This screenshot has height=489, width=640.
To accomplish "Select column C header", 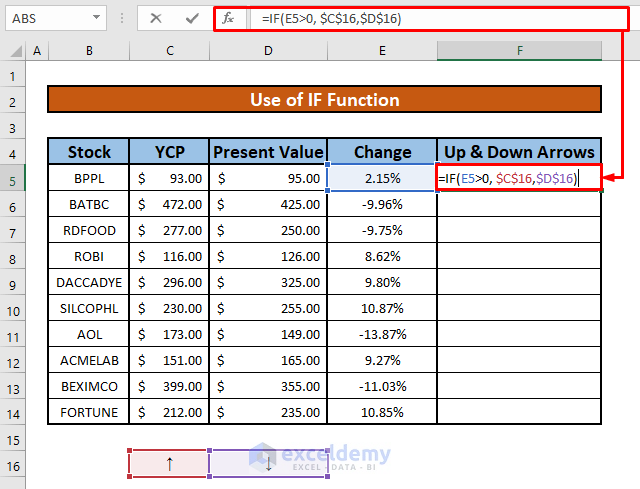I will [169, 50].
